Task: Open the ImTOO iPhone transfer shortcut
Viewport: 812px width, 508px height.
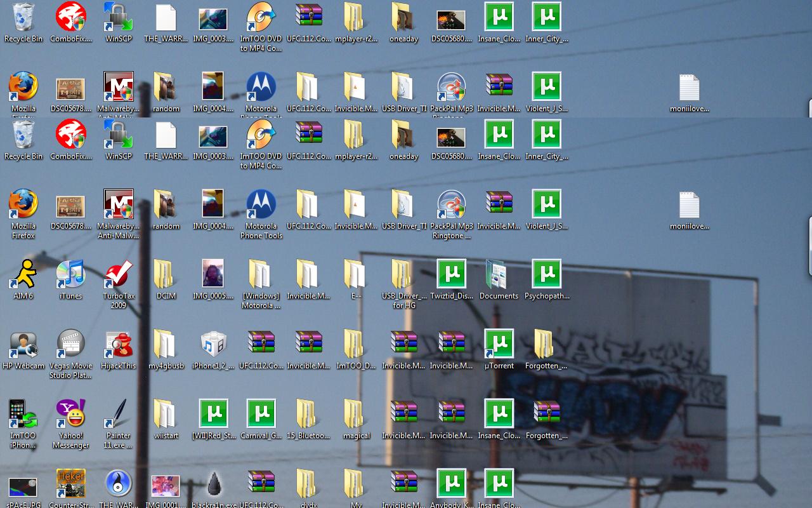Action: click(23, 413)
